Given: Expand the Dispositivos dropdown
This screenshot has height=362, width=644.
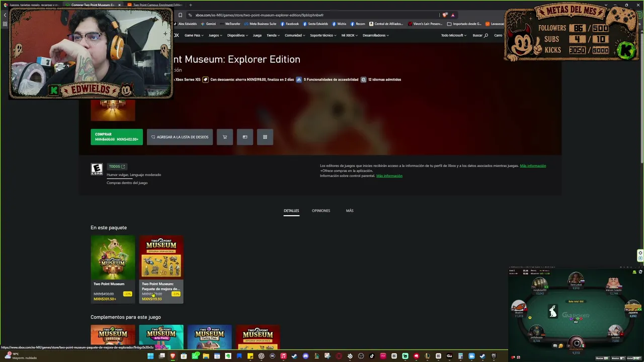Looking at the screenshot, I should pyautogui.click(x=237, y=35).
